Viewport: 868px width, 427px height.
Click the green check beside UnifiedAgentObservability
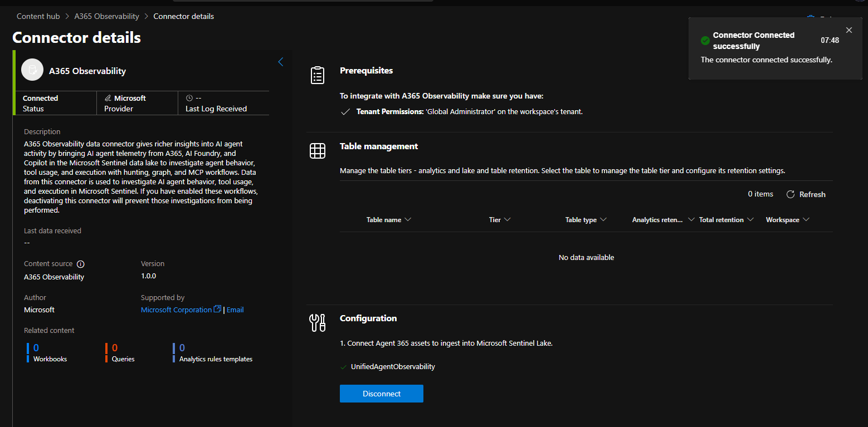click(x=343, y=367)
